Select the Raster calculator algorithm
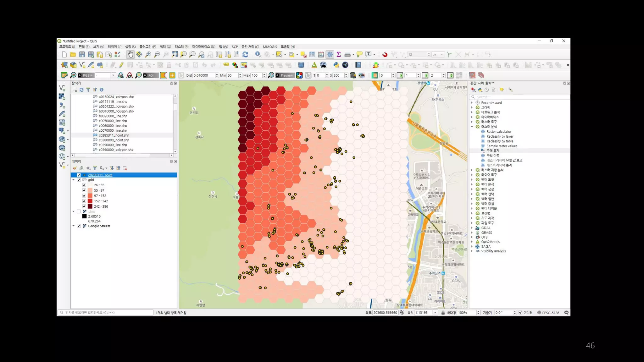Image resolution: width=644 pixels, height=362 pixels. tap(499, 132)
